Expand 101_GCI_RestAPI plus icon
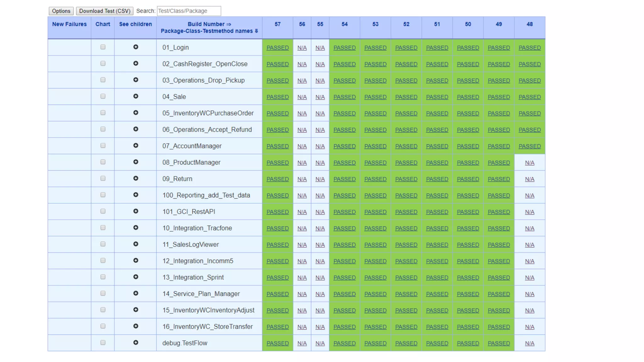The image size is (644, 362). click(x=136, y=211)
